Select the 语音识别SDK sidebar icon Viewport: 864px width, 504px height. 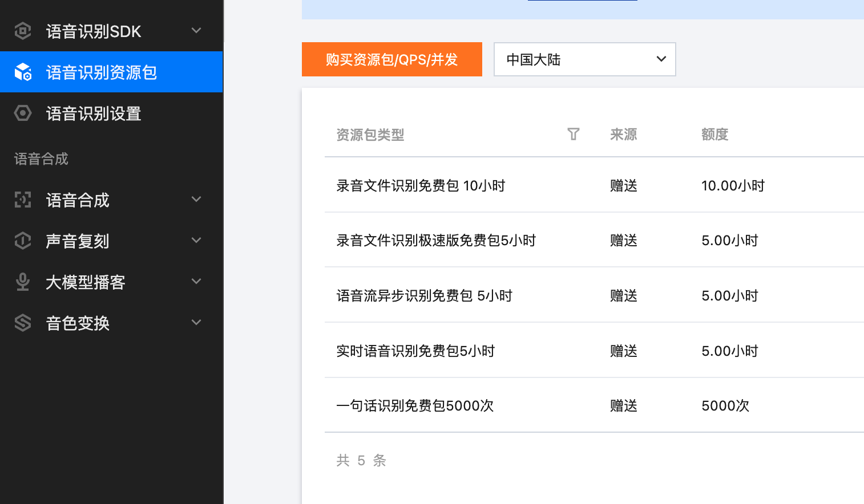(x=22, y=31)
